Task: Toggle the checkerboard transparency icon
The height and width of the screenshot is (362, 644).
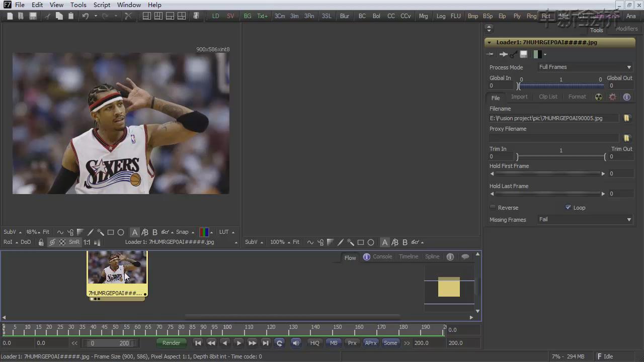Action: [x=62, y=242]
